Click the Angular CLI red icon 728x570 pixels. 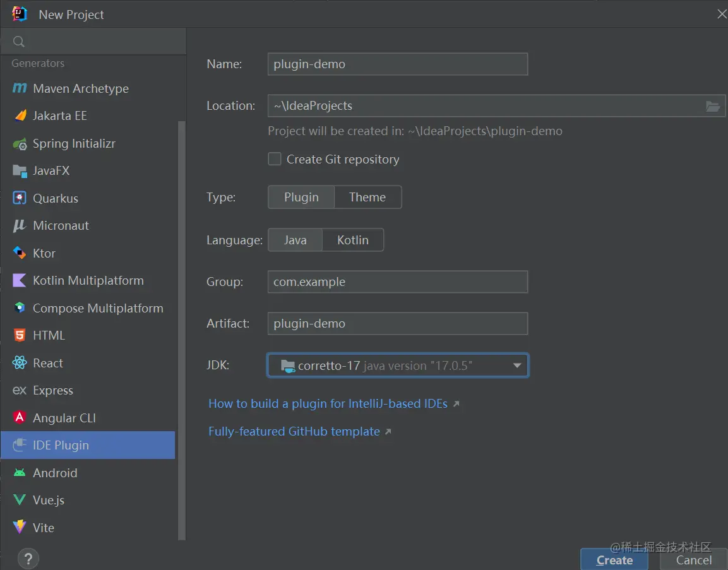(x=20, y=417)
